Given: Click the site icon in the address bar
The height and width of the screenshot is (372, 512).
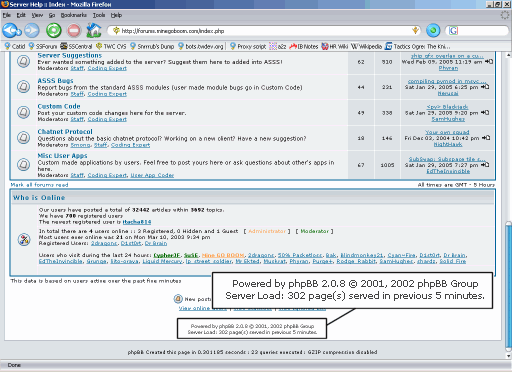Looking at the screenshot, I should tap(116, 31).
